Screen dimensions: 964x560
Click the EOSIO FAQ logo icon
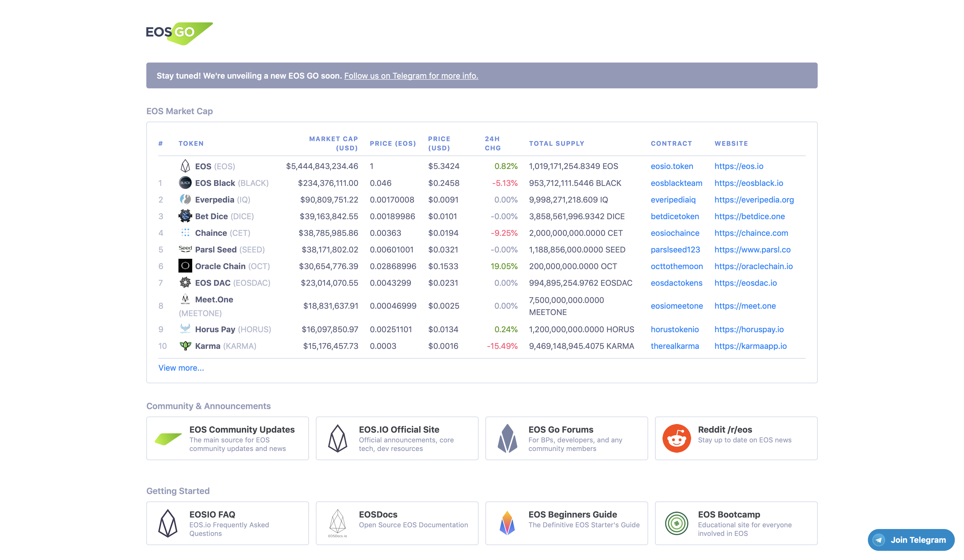(x=168, y=523)
